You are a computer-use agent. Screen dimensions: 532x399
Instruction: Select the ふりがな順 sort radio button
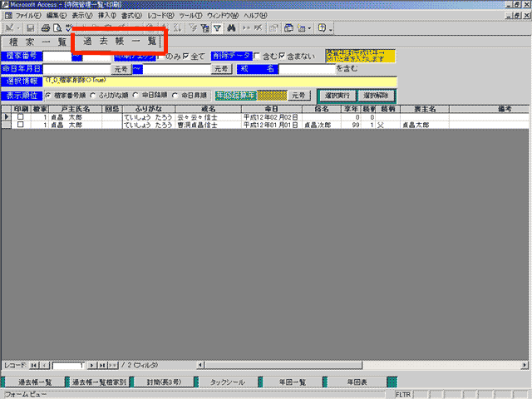point(93,96)
